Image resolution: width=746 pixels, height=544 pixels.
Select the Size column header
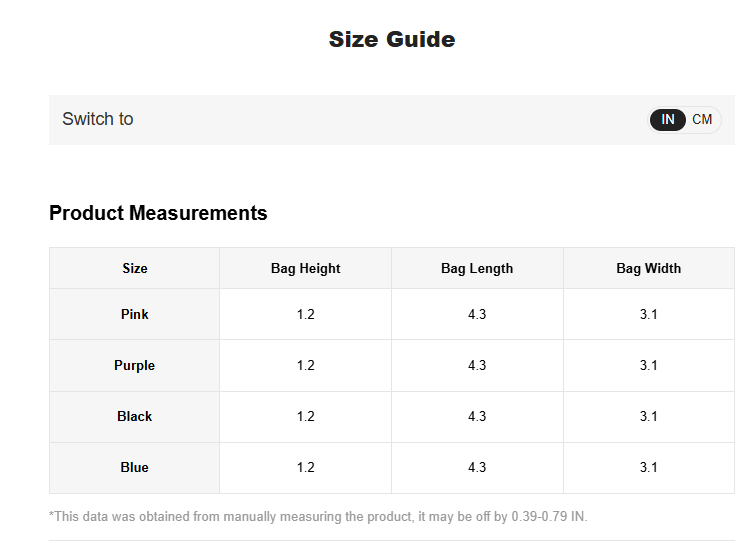(x=135, y=268)
